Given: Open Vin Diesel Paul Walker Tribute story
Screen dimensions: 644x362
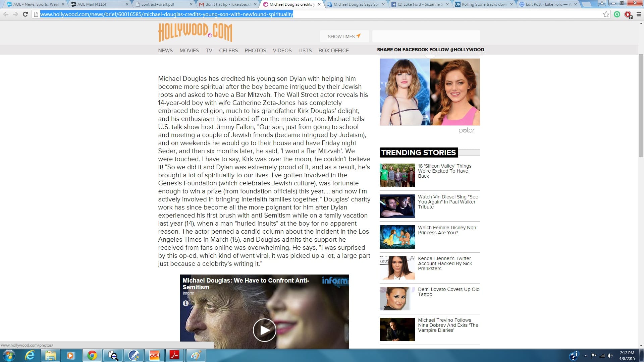Looking at the screenshot, I should (x=448, y=202).
